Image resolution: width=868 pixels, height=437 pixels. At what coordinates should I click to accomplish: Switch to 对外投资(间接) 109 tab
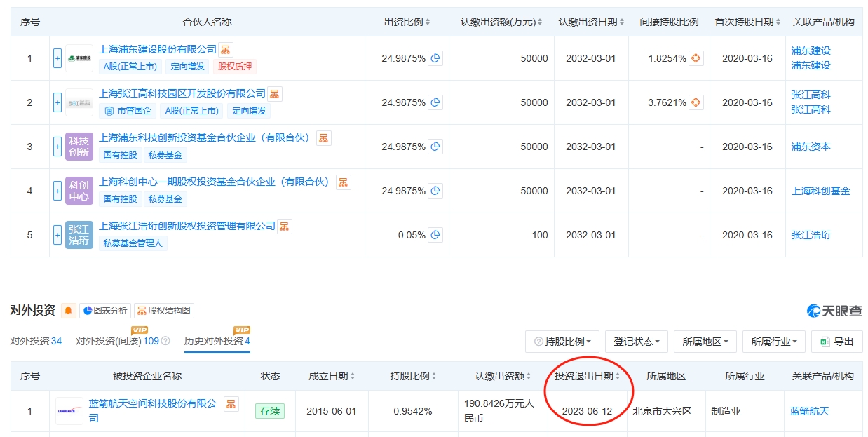117,341
